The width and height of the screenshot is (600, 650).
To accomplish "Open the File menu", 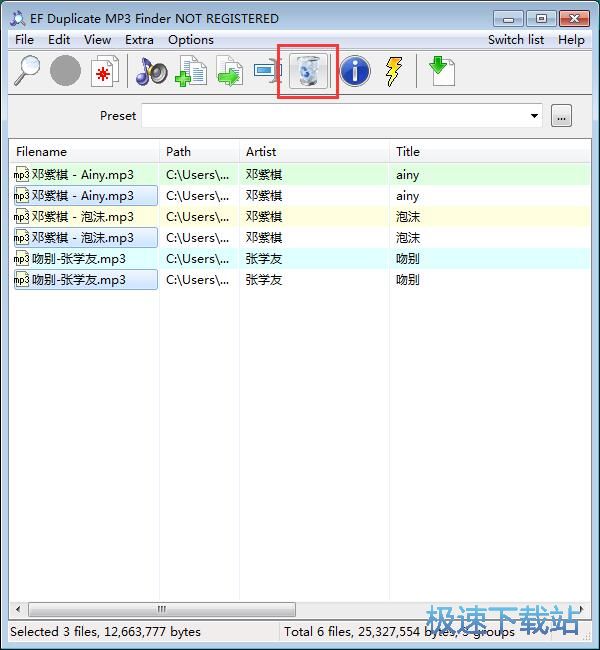I will coord(24,40).
